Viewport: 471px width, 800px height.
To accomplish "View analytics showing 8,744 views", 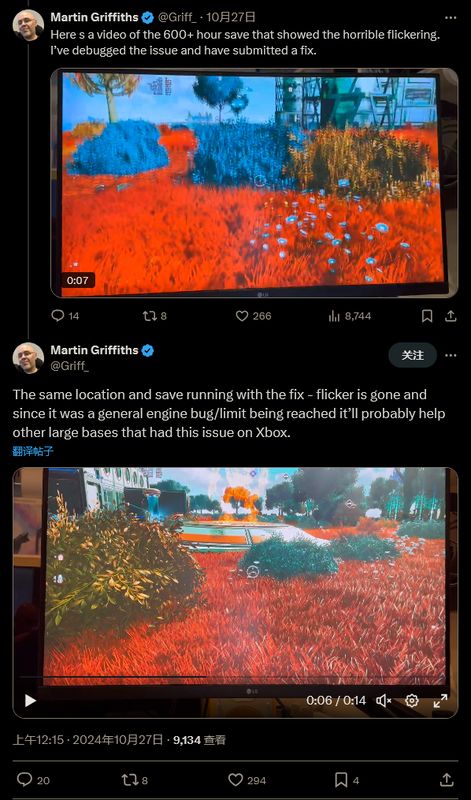I will (x=350, y=316).
